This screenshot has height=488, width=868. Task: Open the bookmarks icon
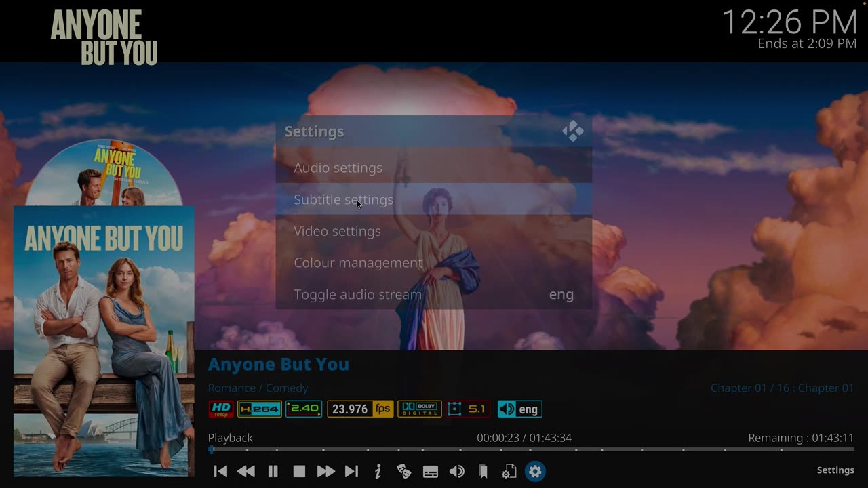[x=483, y=471]
